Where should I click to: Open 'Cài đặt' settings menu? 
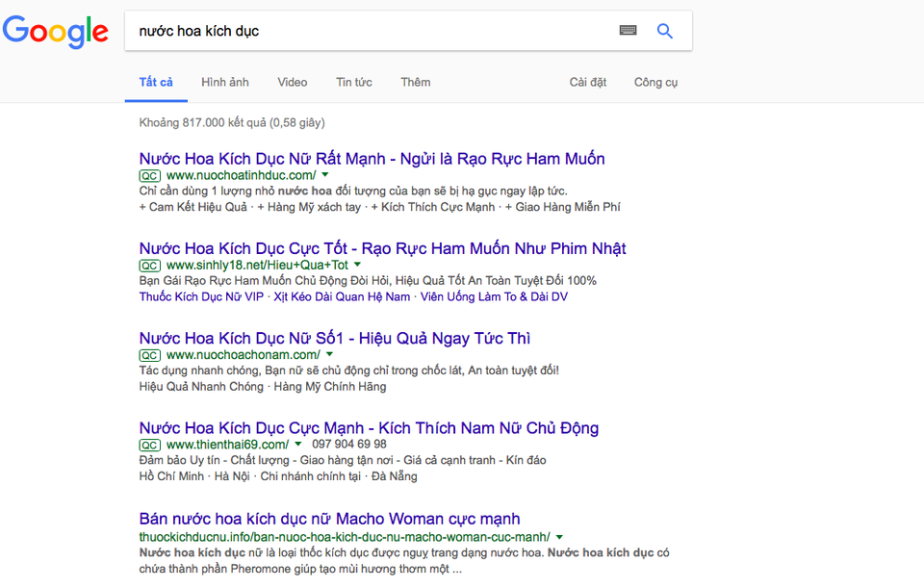tap(587, 83)
